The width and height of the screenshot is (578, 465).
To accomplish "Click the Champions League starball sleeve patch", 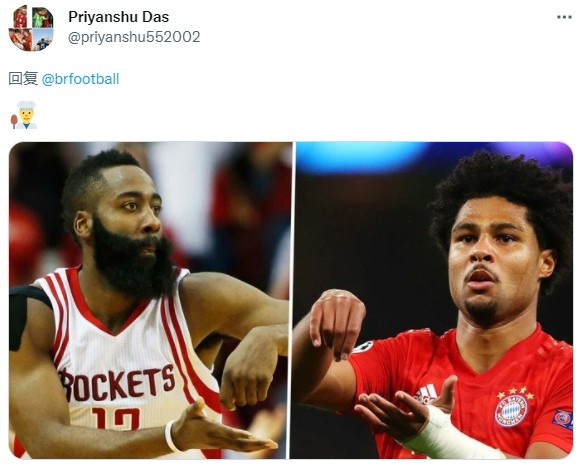I will [363, 347].
